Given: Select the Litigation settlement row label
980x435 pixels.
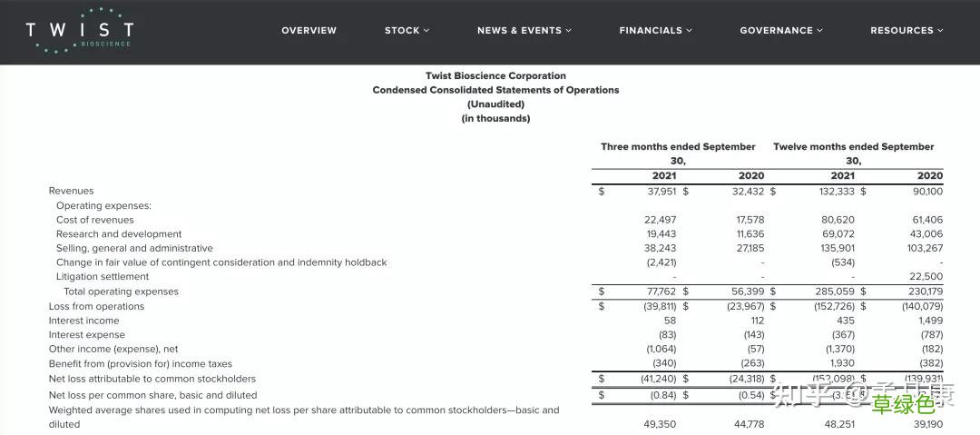Looking at the screenshot, I should pyautogui.click(x=103, y=277).
